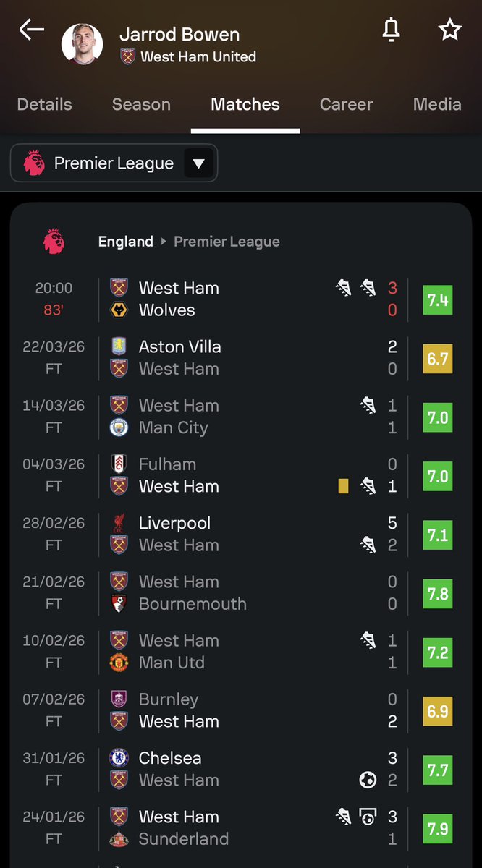Click the Wolves club crest icon

(x=119, y=310)
